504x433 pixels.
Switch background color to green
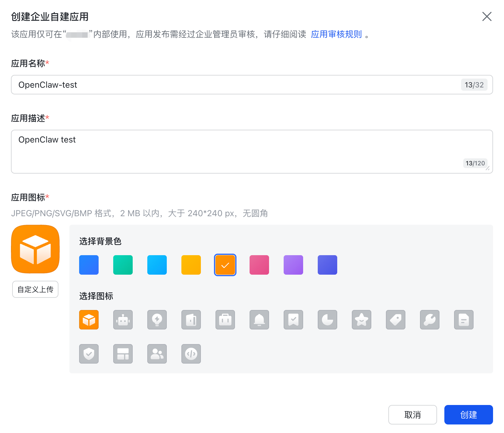123,265
